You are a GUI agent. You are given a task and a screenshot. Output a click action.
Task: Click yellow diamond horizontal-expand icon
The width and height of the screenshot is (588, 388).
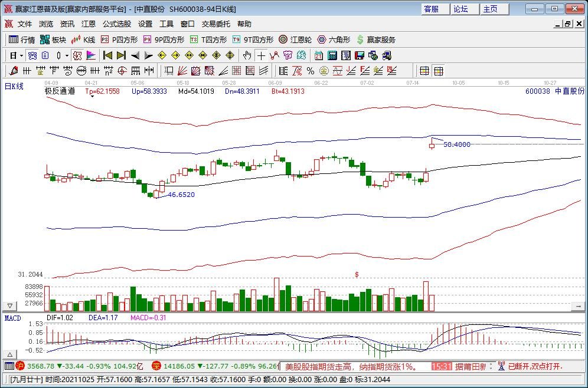[x=189, y=56]
